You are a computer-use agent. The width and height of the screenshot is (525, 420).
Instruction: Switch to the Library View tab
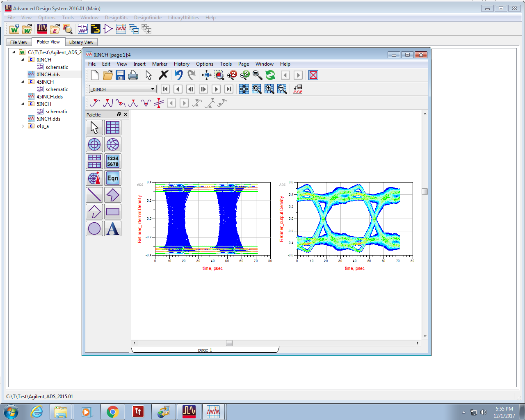click(x=81, y=42)
